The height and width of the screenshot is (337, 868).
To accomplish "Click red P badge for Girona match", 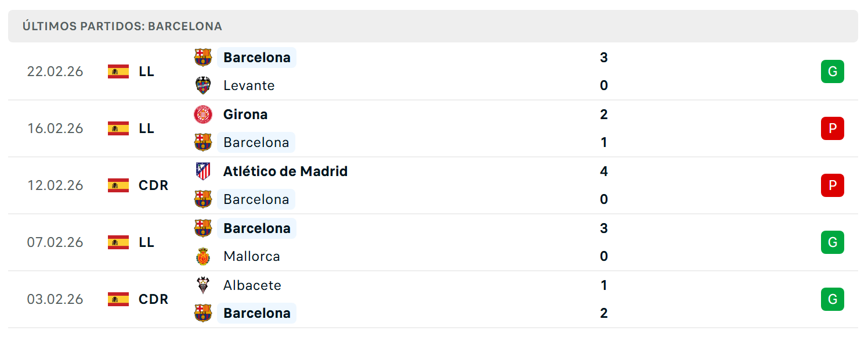I will (x=832, y=128).
